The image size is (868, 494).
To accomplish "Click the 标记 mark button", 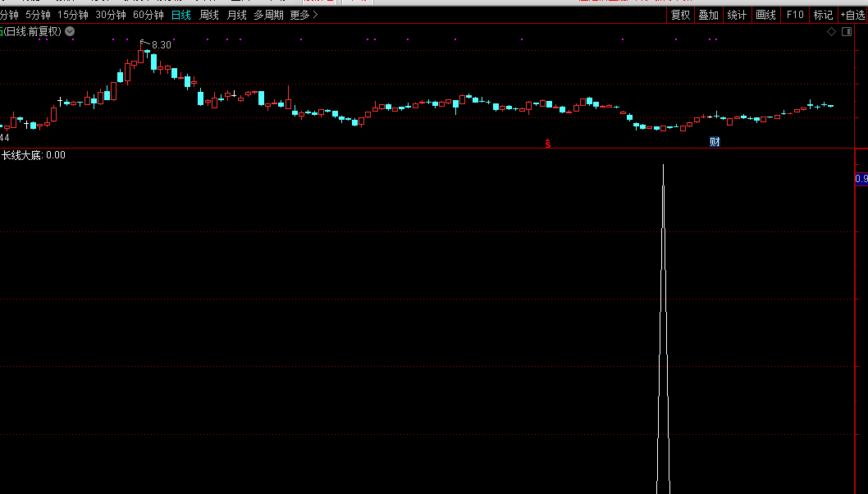I will coord(822,15).
